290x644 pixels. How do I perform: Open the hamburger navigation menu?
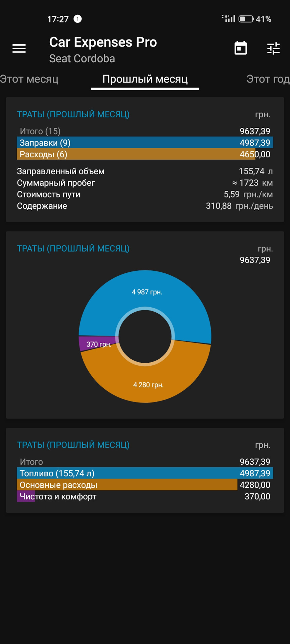pos(19,49)
